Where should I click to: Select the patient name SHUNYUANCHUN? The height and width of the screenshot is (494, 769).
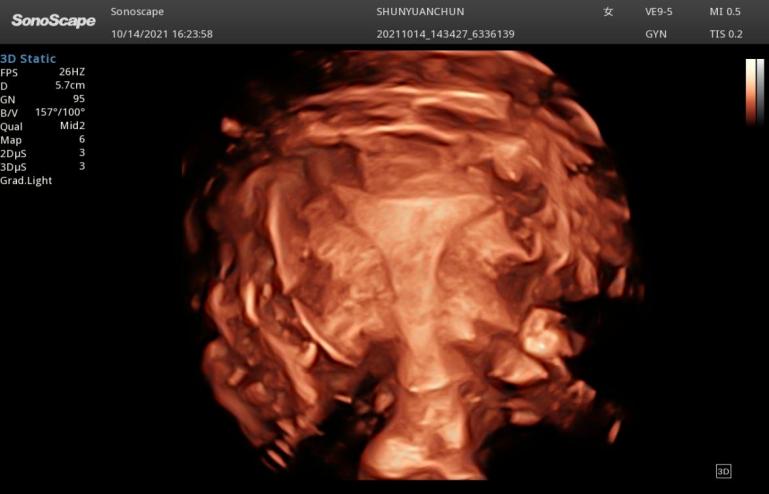coord(420,11)
